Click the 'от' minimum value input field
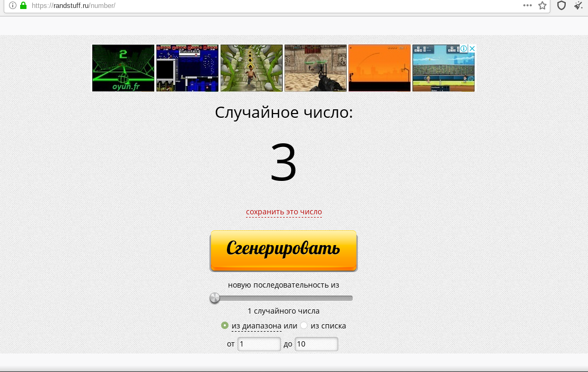 tap(259, 344)
